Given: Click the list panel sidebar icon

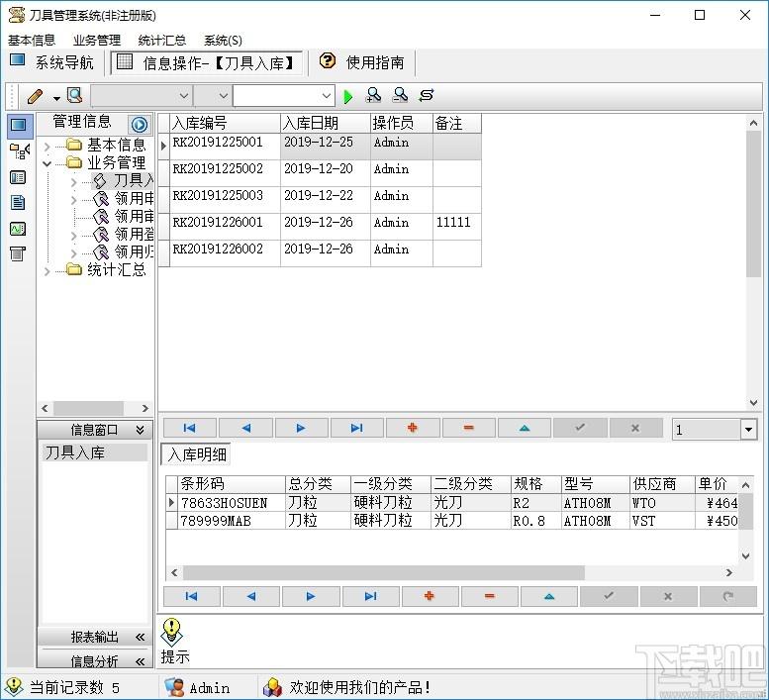Looking at the screenshot, I should tap(18, 177).
